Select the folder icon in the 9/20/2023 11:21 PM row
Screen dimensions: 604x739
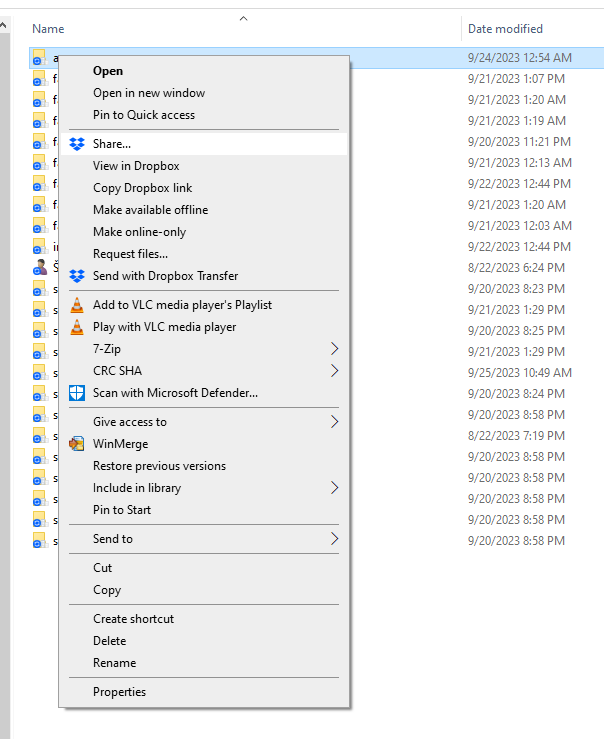point(40,141)
